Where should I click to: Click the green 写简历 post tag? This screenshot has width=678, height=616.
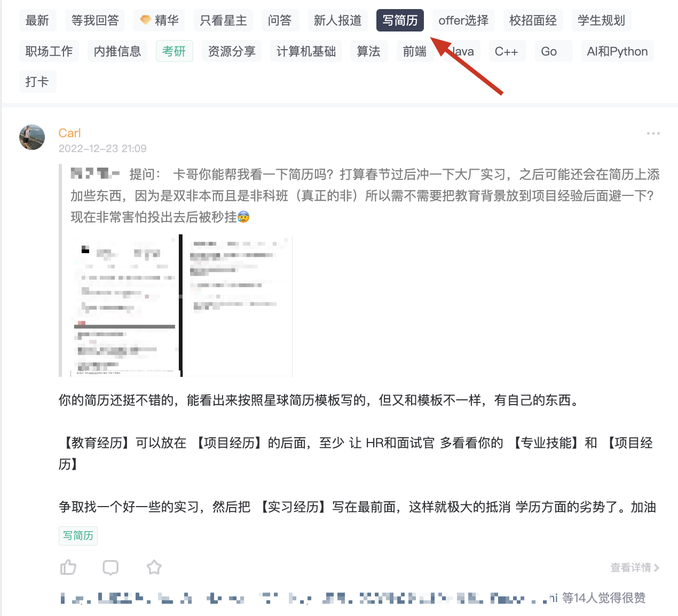click(x=78, y=535)
